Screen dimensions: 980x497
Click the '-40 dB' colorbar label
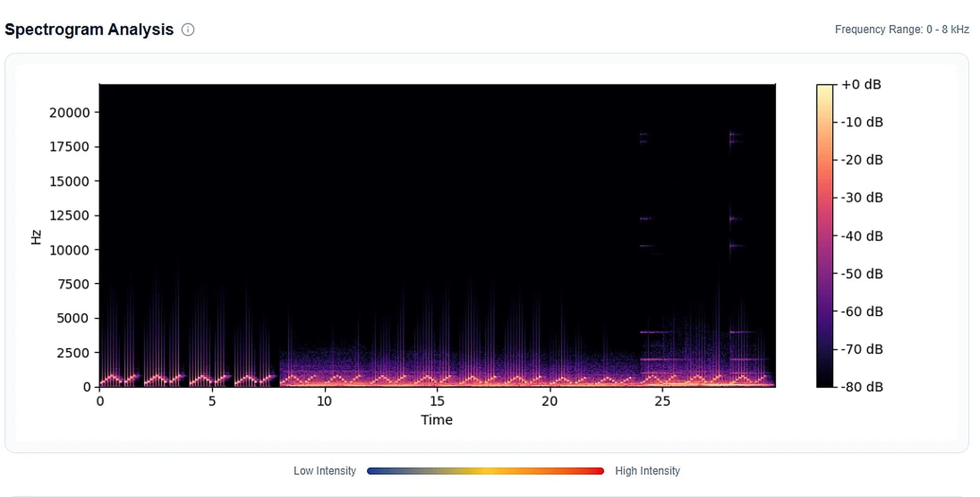click(862, 236)
